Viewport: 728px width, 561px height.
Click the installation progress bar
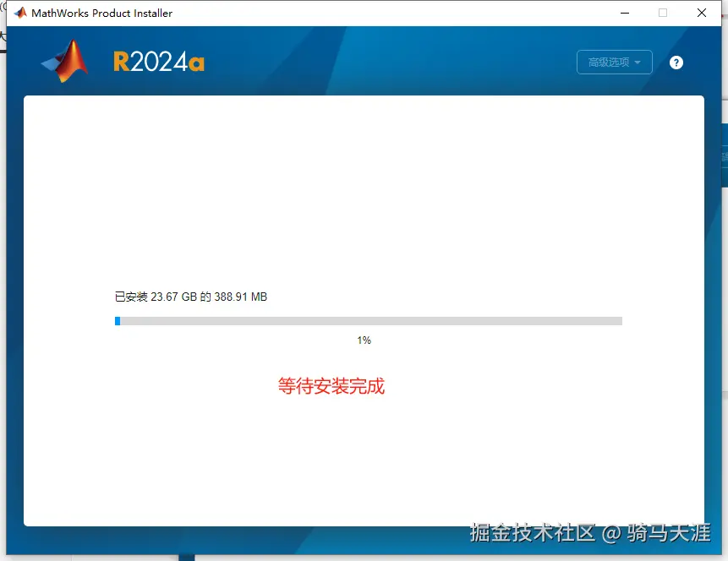point(368,321)
